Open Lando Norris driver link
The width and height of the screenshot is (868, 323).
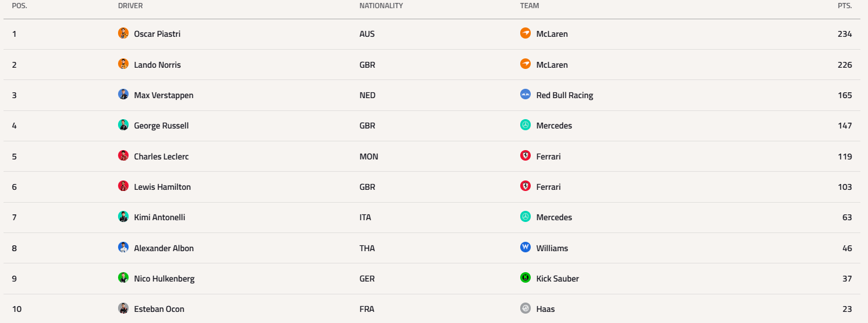click(157, 65)
